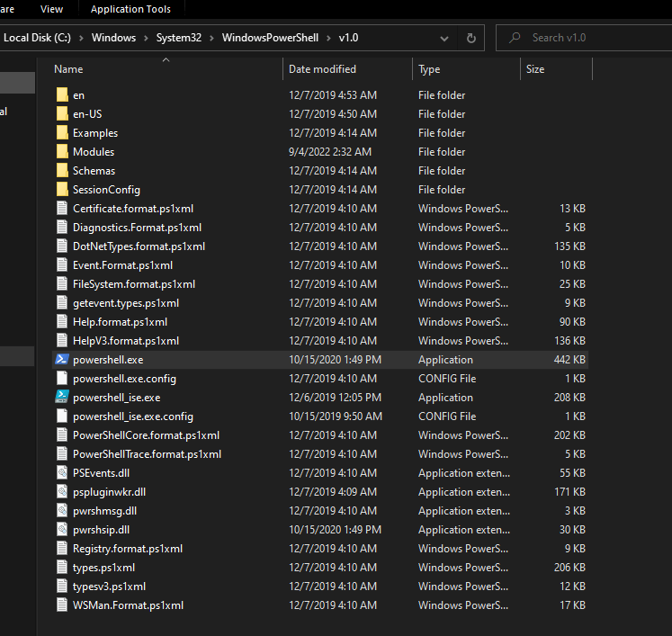Click the pwrshmsg.dll file icon
672x636 pixels.
[x=62, y=510]
